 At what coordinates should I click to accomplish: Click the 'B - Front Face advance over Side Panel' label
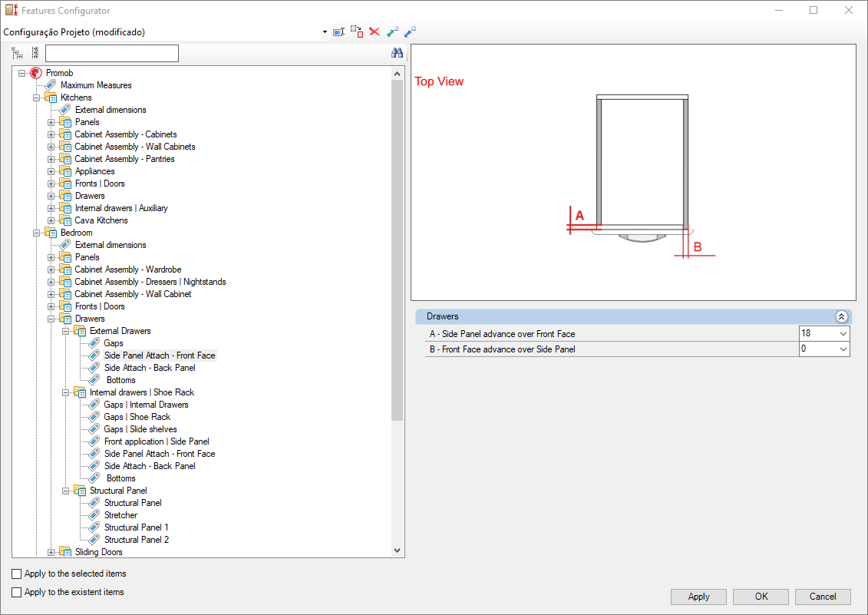[x=503, y=349]
